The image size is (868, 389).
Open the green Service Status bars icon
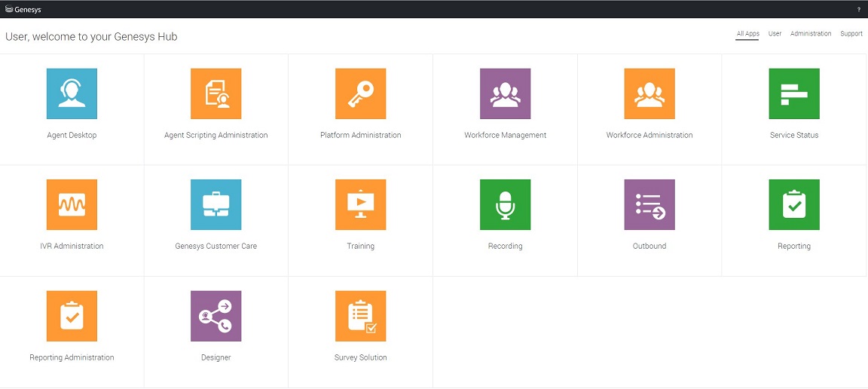[x=794, y=93]
